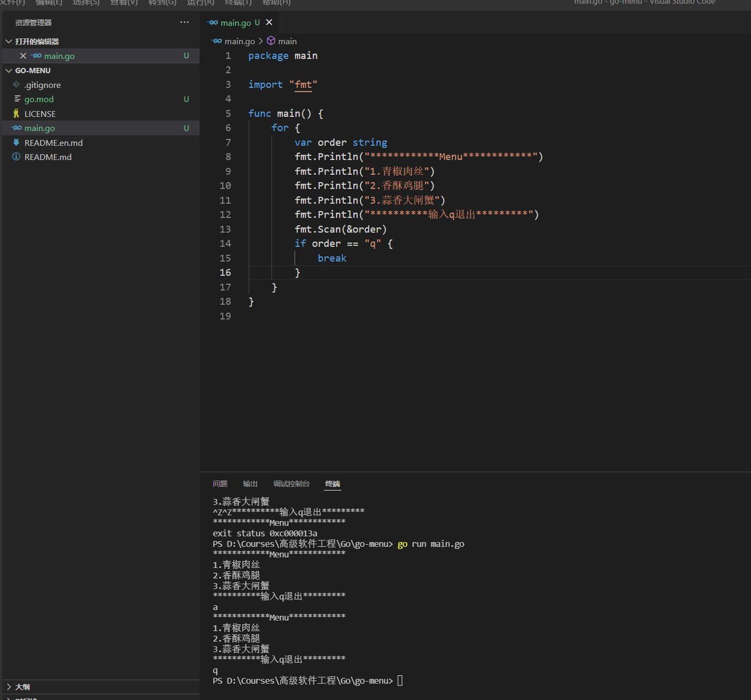751x700 pixels.
Task: Switch to the 输出 panel tab
Action: click(x=250, y=484)
